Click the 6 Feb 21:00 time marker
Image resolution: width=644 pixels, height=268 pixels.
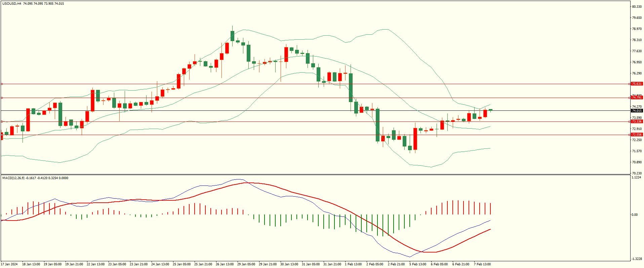tap(461, 264)
